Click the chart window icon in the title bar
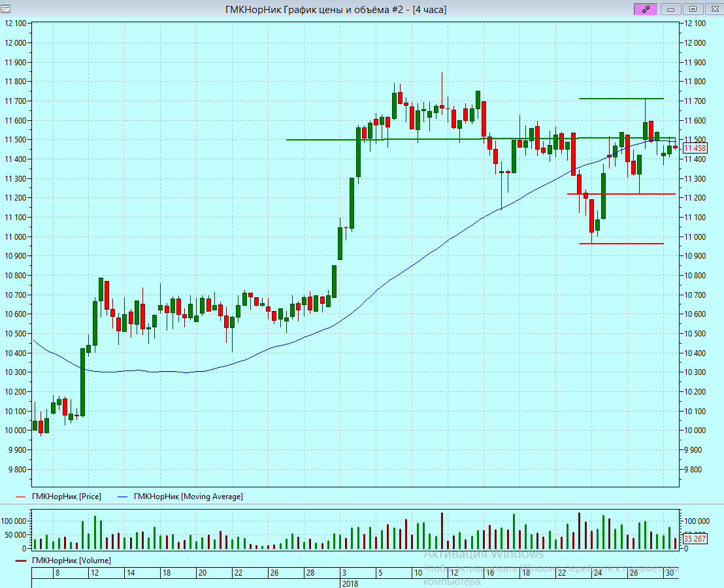The image size is (724, 588). click(x=5, y=8)
